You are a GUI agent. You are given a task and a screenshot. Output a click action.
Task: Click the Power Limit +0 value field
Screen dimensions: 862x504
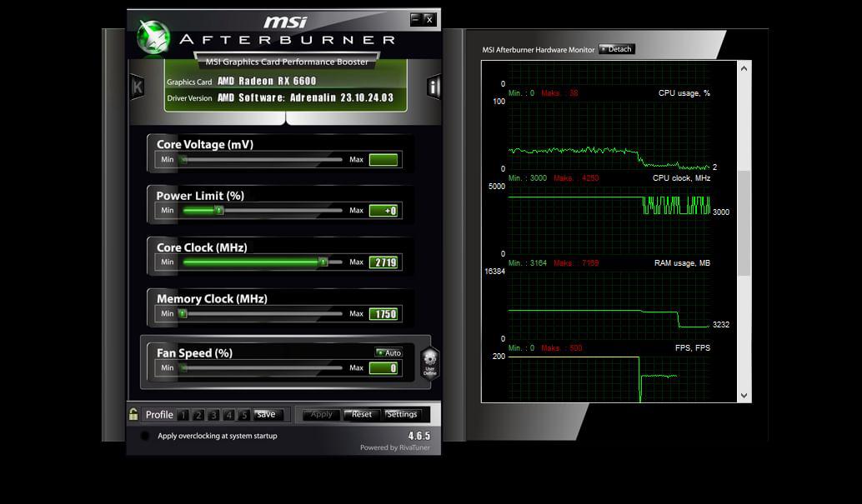(383, 211)
